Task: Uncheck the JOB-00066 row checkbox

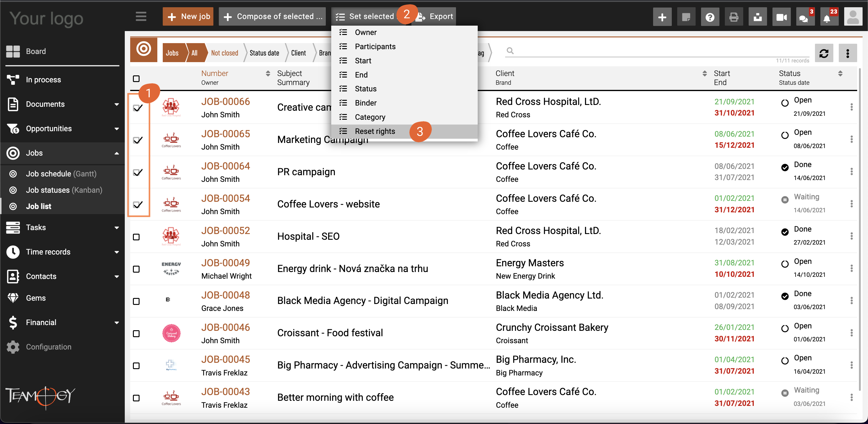Action: 137,108
